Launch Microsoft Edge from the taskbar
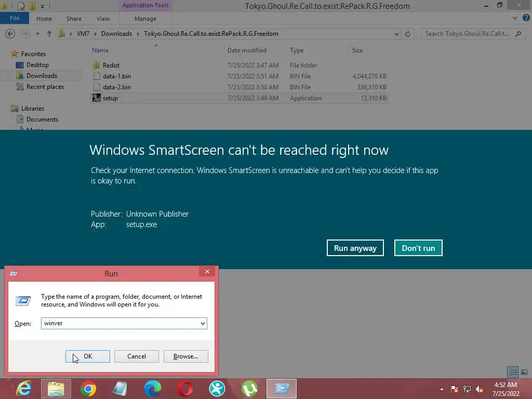Viewport: 532px width, 399px height. click(x=152, y=389)
